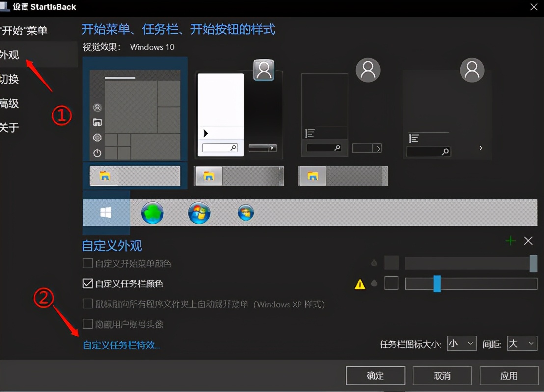Viewport: 544px width, 392px height.
Task: Click the green plus to add custom style
Action: [510, 241]
